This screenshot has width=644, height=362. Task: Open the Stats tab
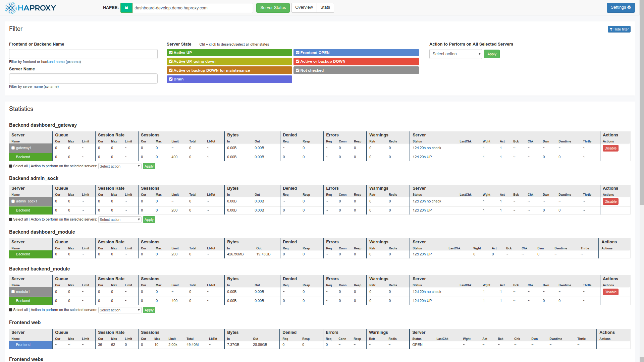coord(325,7)
